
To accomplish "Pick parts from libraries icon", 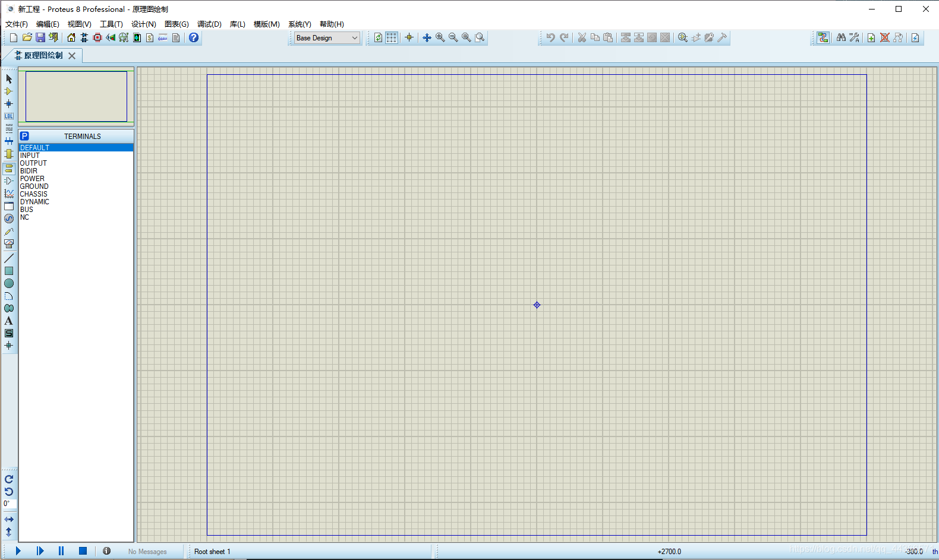I will click(x=683, y=37).
